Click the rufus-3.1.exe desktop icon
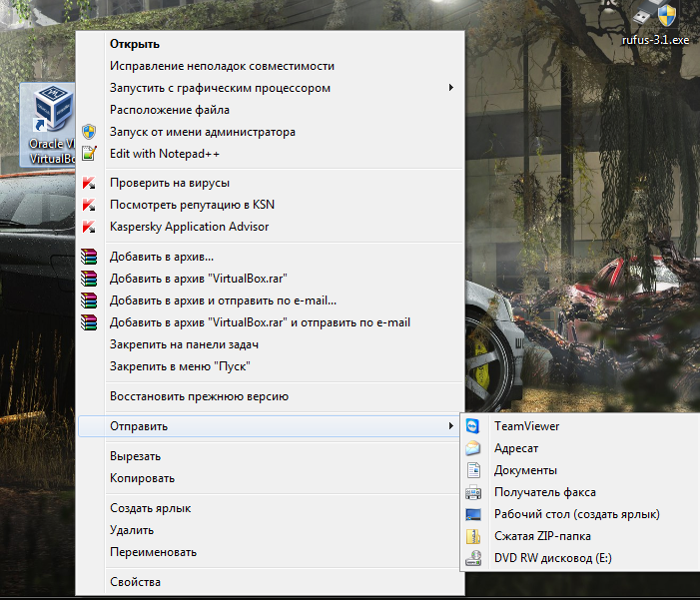This screenshot has height=600, width=700. point(655,23)
